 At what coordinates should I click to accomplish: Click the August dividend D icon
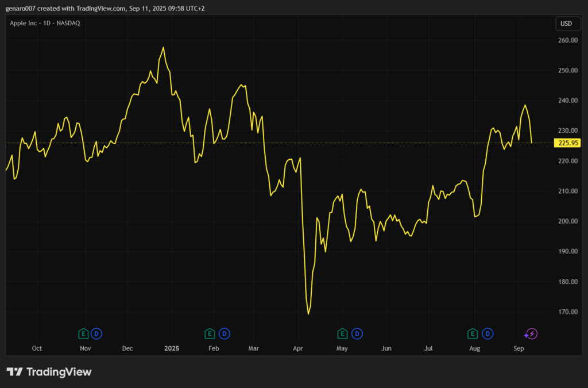pyautogui.click(x=488, y=333)
